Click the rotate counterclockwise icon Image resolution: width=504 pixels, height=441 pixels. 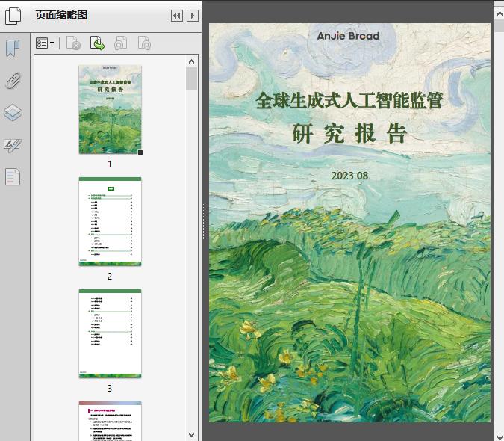coord(121,43)
